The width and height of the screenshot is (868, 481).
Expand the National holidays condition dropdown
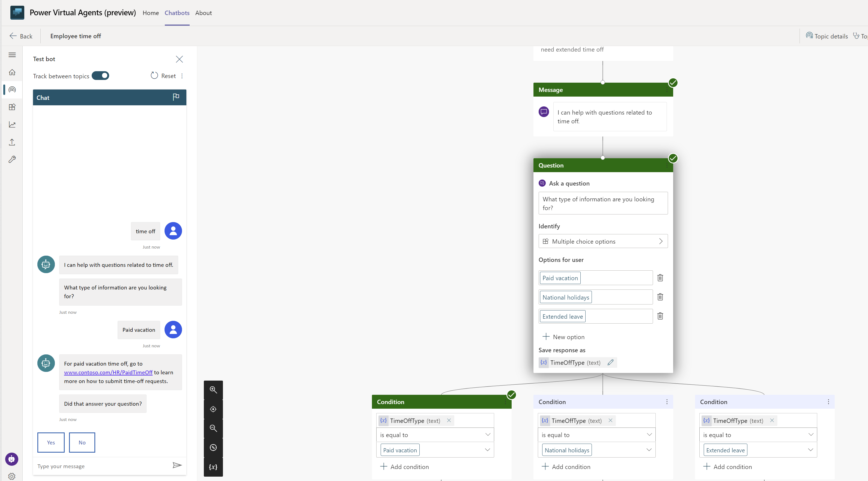click(x=649, y=450)
